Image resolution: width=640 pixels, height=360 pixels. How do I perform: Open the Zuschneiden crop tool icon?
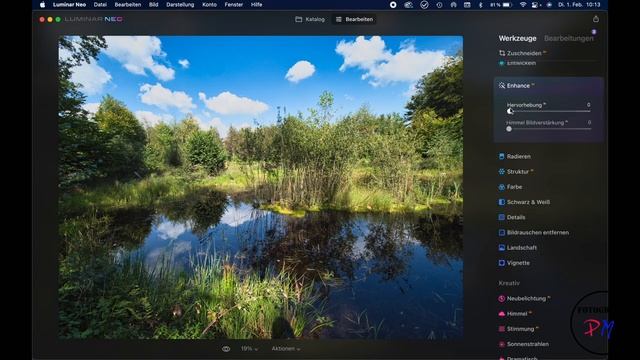click(x=502, y=53)
